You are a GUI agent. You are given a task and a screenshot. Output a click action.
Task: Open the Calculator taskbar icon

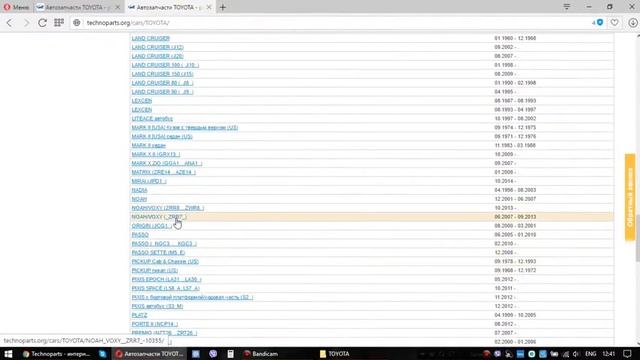[231, 354]
